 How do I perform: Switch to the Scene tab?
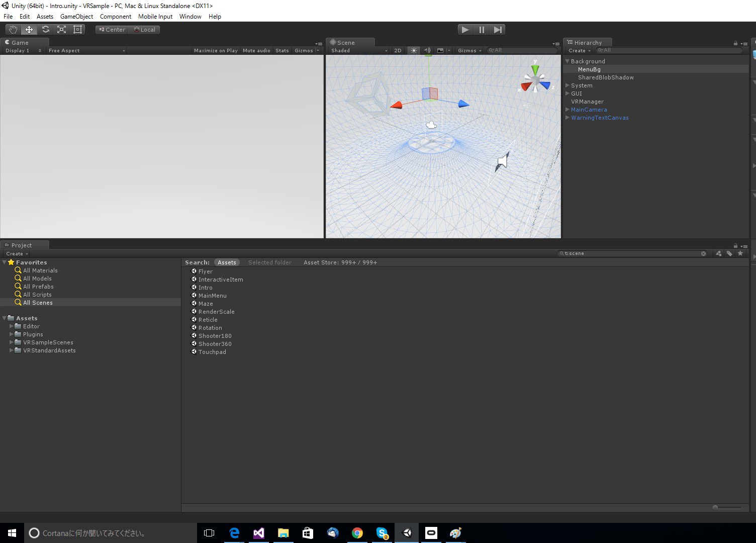click(350, 43)
